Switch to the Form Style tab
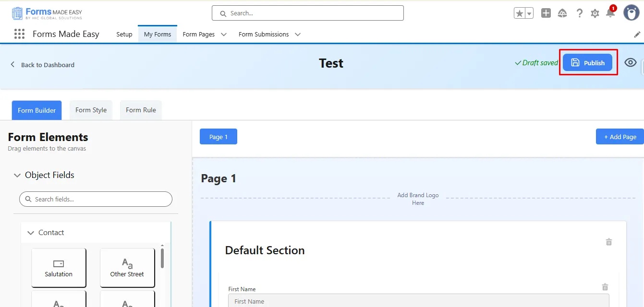 pyautogui.click(x=91, y=110)
